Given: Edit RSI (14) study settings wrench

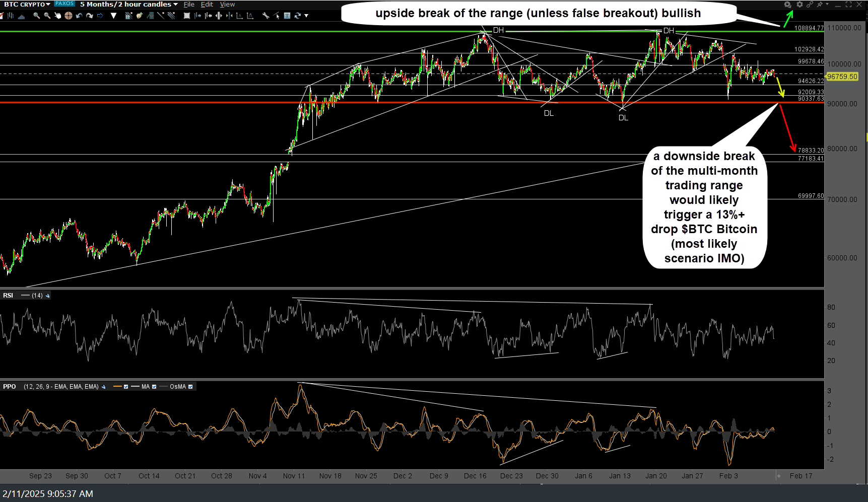Looking at the screenshot, I should pos(48,296).
